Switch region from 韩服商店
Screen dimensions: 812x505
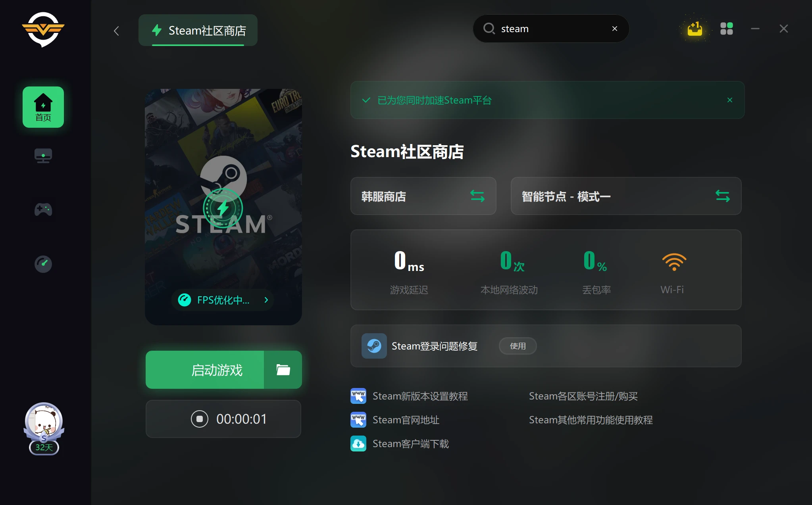[423, 196]
